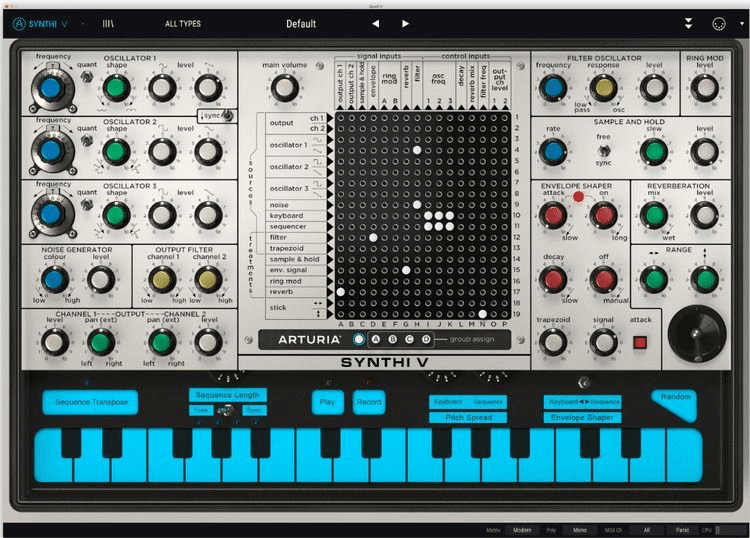
Task: Click Oscillator 3 frequency blue dial
Action: coord(51,215)
